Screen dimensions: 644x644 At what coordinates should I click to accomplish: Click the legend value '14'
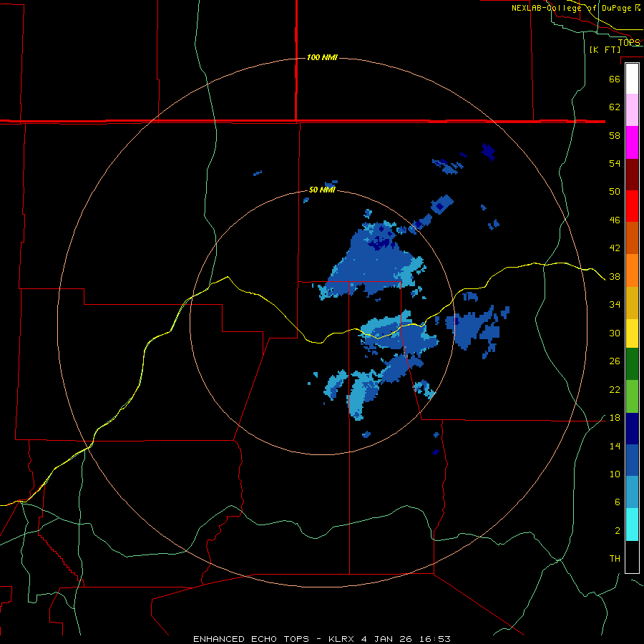click(615, 446)
